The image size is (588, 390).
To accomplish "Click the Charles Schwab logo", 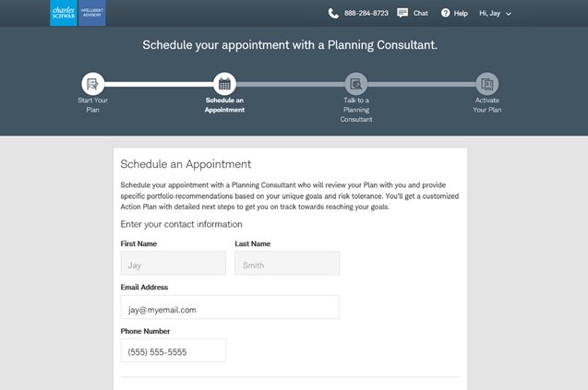I will (64, 13).
